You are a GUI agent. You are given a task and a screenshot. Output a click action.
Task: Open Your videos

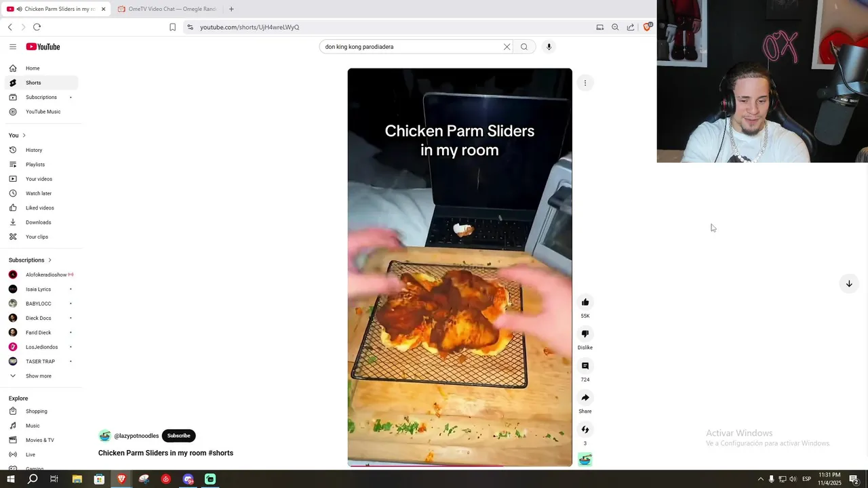(x=41, y=179)
